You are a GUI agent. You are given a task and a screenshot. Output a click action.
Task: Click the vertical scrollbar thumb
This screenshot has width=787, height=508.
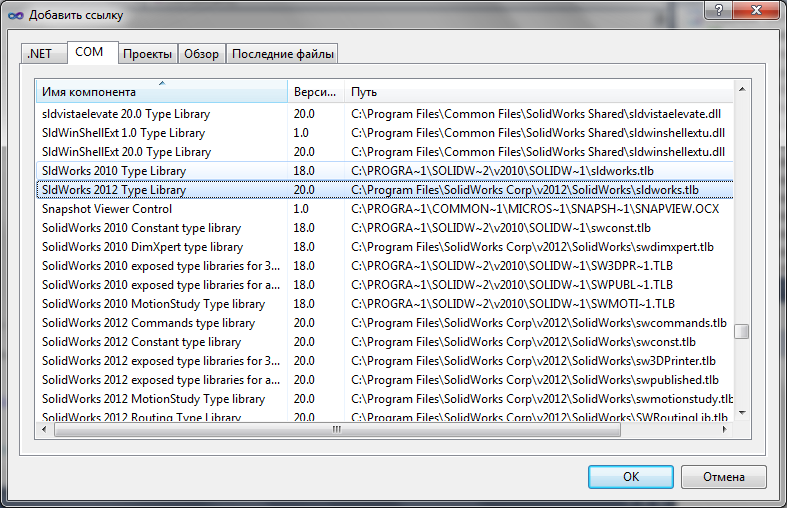(742, 331)
